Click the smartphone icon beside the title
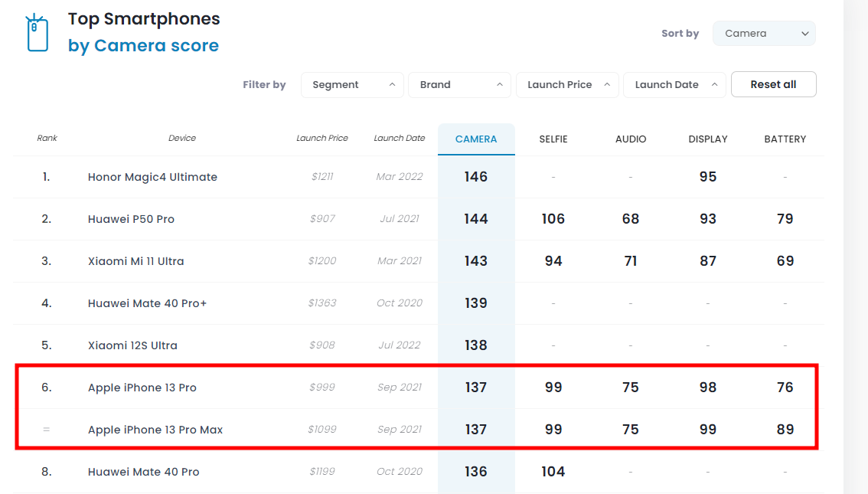The width and height of the screenshot is (868, 494). [x=37, y=33]
